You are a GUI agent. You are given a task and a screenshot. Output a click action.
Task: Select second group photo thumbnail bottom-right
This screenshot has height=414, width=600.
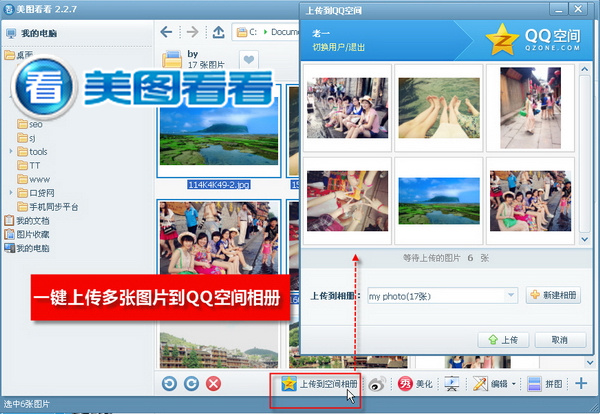pos(530,201)
